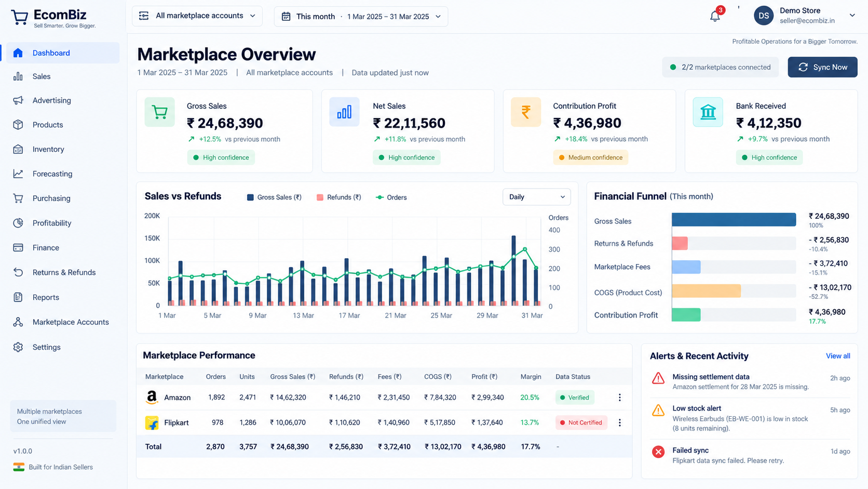Click the Amazon Gross Sales ₹ 14,62,320 cell
868x489 pixels.
pyautogui.click(x=288, y=398)
